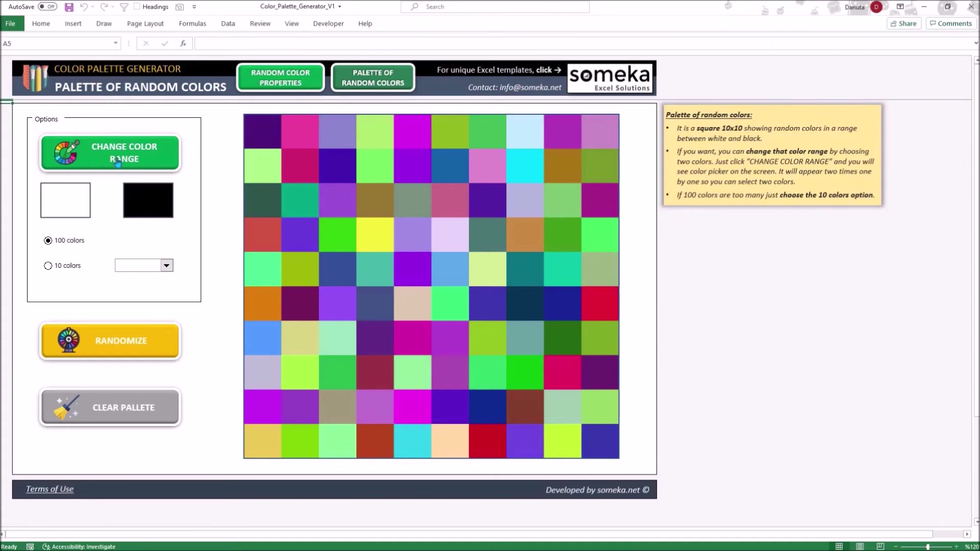Open the Home ribbon tab
This screenshot has height=551, width=980.
click(x=41, y=23)
